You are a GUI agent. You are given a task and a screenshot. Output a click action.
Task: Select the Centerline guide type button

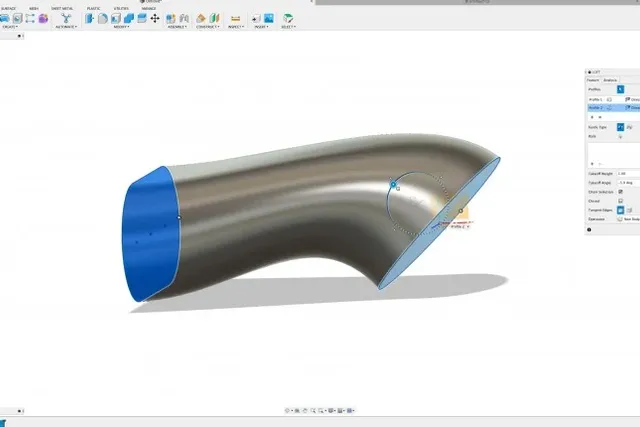pos(629,127)
